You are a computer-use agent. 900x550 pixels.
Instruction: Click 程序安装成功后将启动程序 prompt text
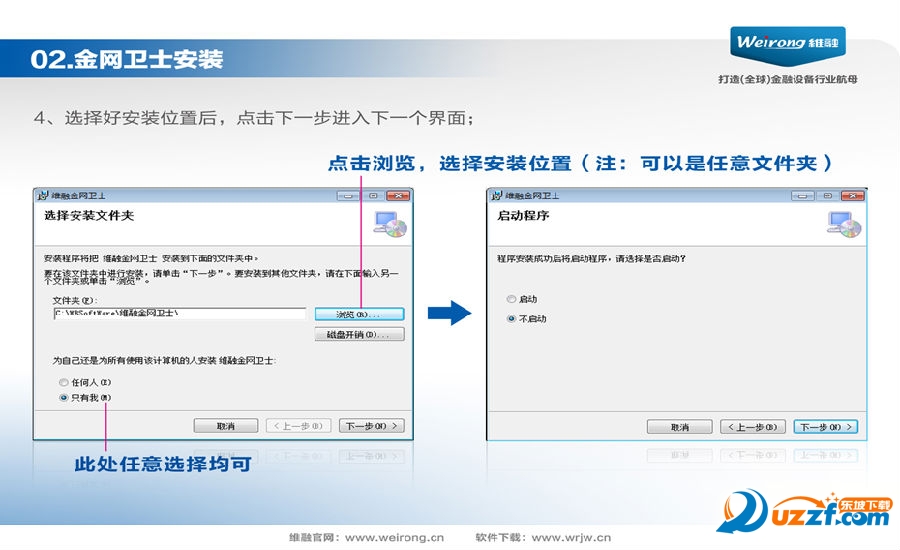pos(592,259)
